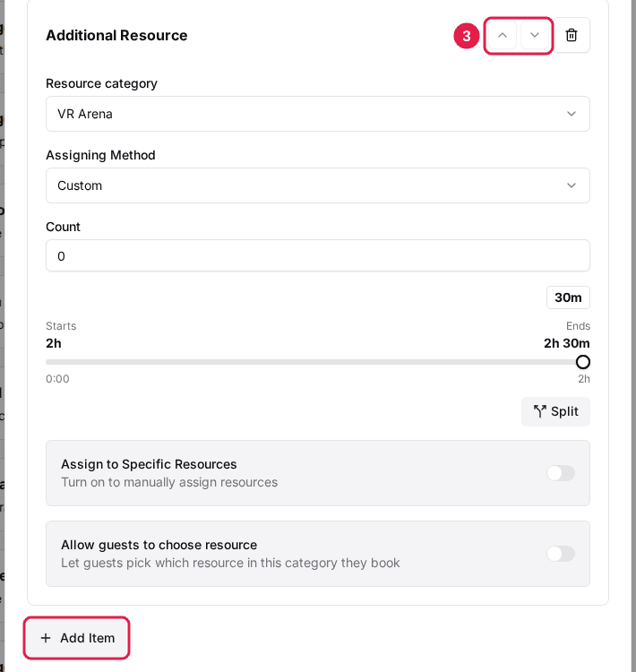Click the 30m duration box

pos(568,297)
